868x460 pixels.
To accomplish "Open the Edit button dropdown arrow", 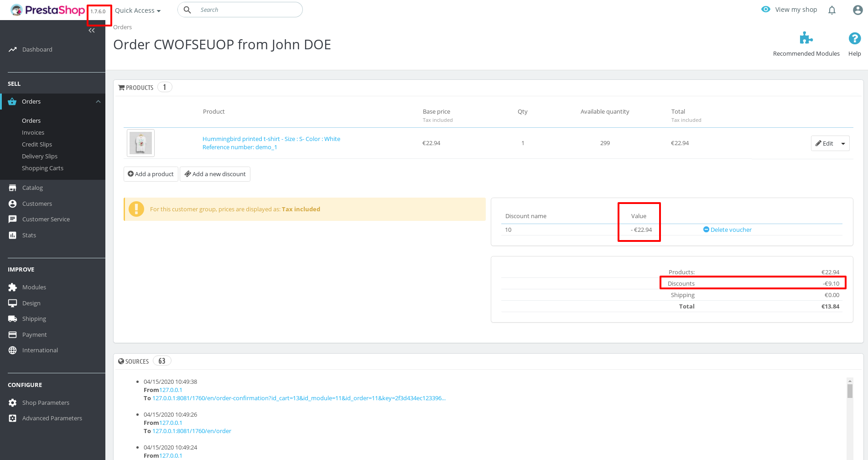I will 843,143.
